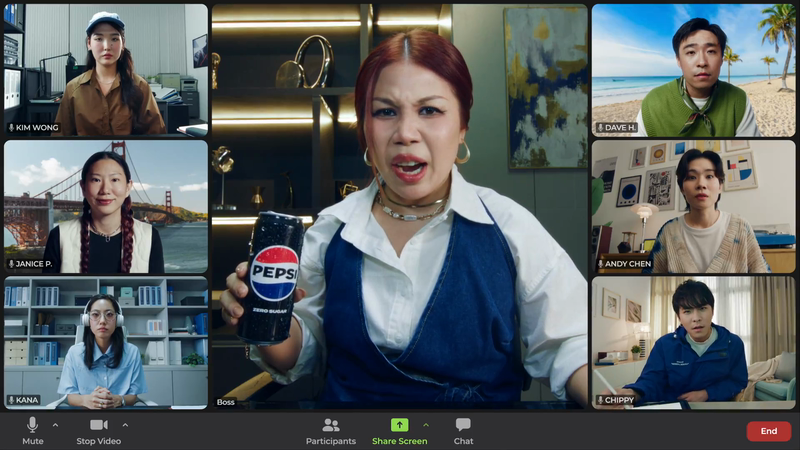
Task: Click microphone icon beside Kana's name
Action: (11, 400)
